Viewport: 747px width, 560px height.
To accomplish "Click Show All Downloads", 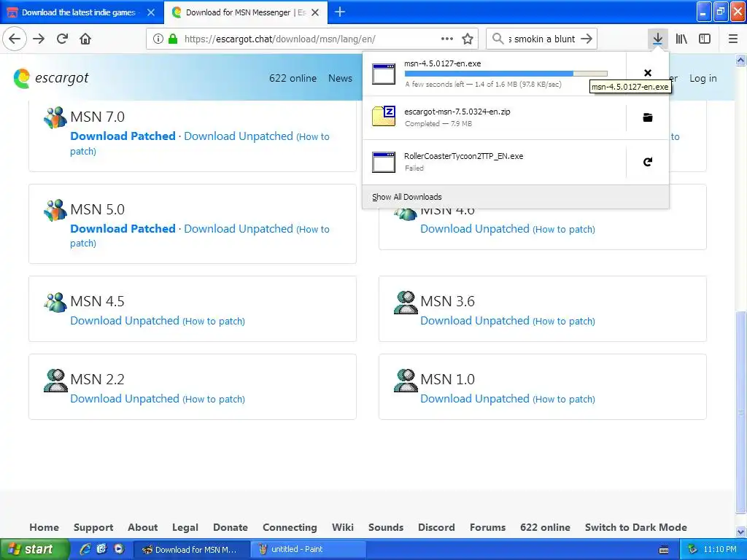I will (x=516, y=197).
